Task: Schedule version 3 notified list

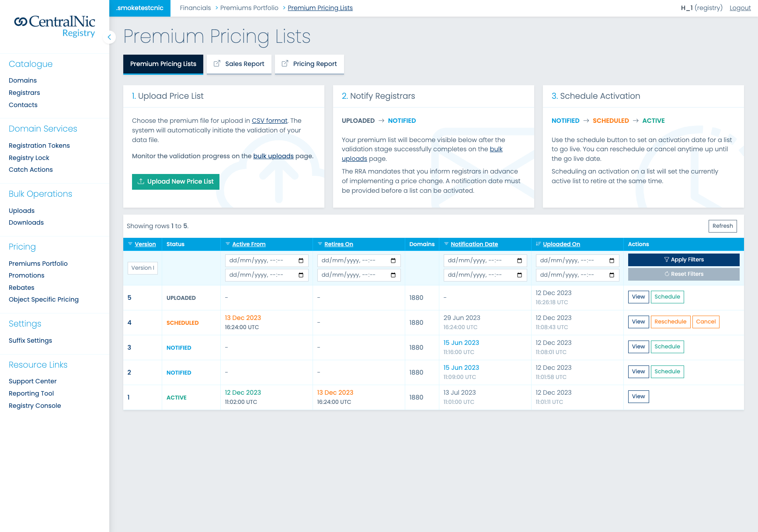Action: coord(668,347)
